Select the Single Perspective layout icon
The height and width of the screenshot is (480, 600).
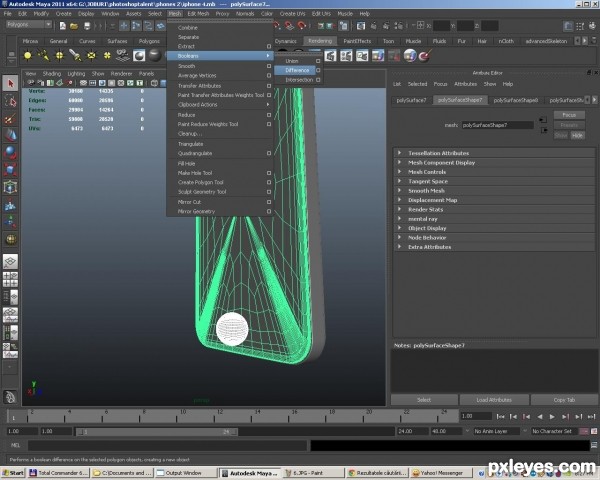point(10,261)
